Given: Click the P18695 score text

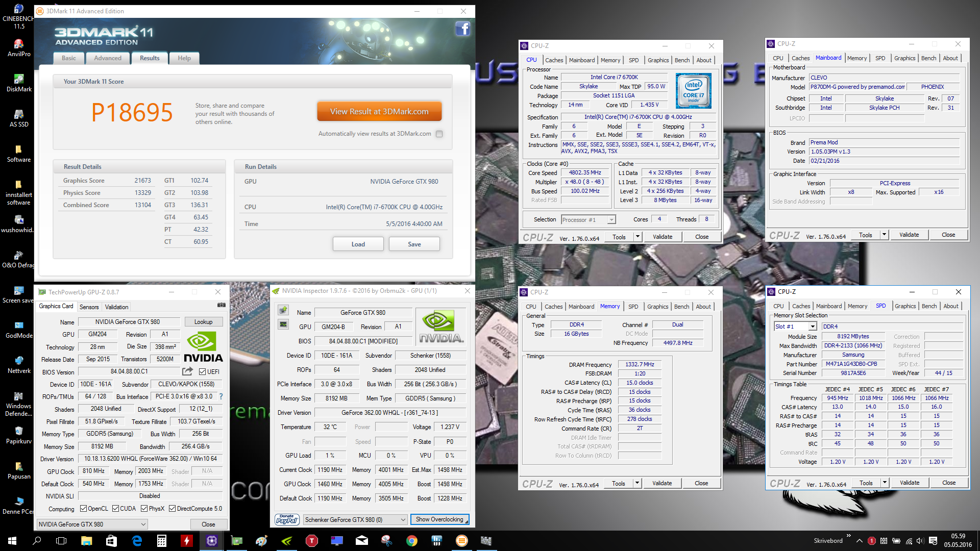Looking at the screenshot, I should (132, 112).
